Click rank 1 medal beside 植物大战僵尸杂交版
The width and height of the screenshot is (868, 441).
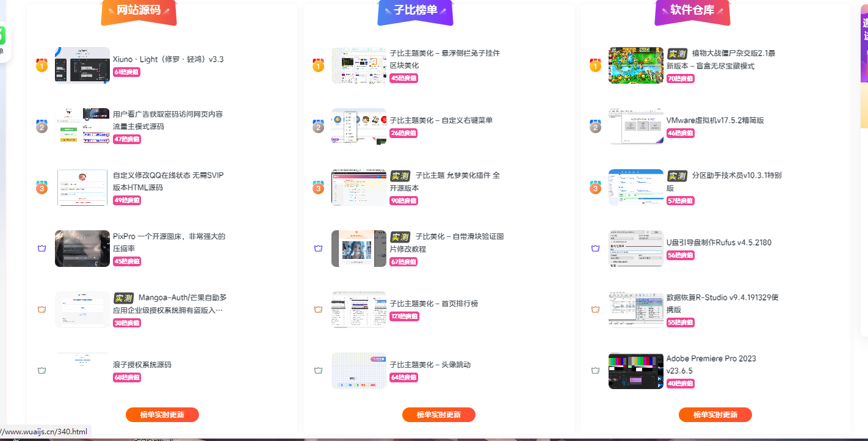[595, 65]
